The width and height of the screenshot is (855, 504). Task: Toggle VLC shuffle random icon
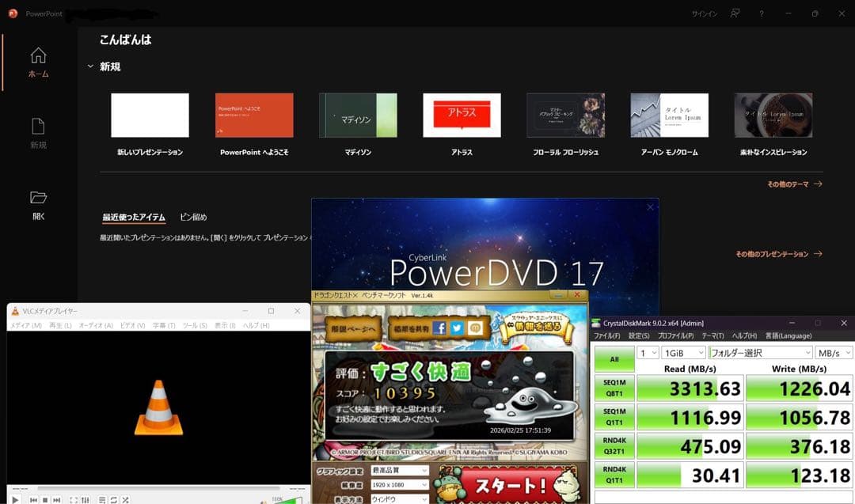(125, 499)
